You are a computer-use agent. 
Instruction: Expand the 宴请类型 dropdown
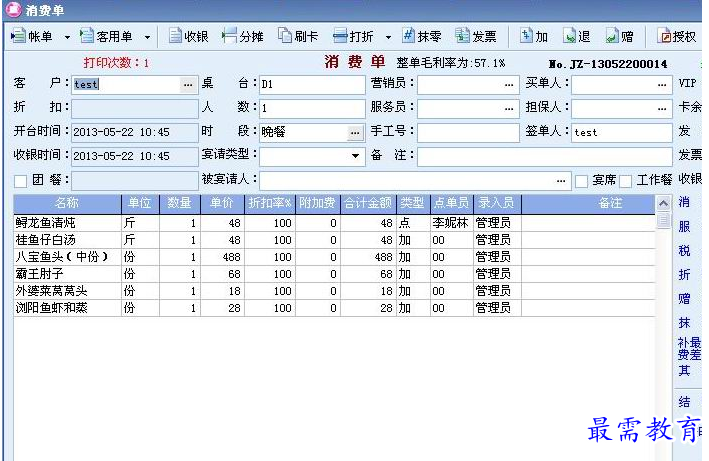356,156
